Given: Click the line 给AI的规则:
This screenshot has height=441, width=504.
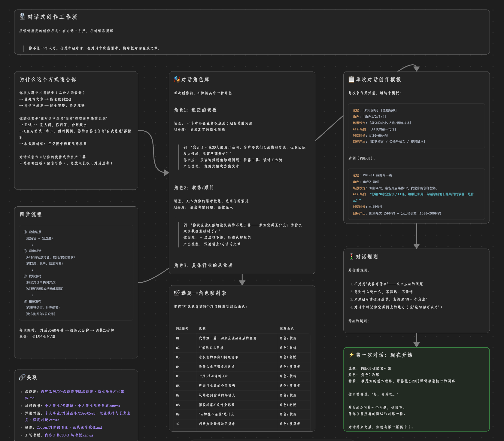Looking at the screenshot, I should click(359, 321).
